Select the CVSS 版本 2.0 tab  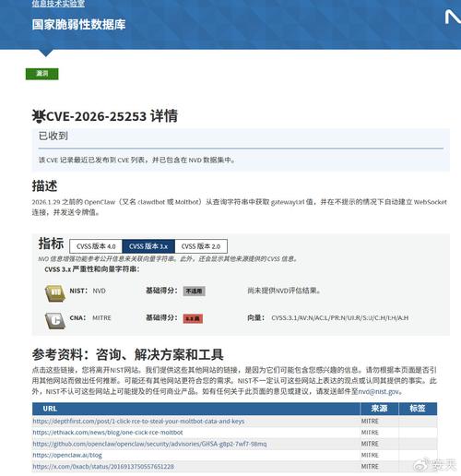point(201,246)
